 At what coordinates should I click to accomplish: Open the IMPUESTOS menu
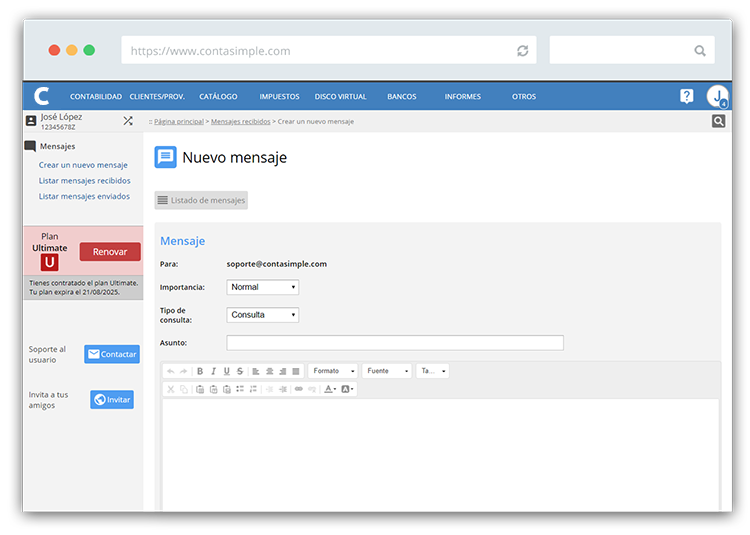pos(279,97)
